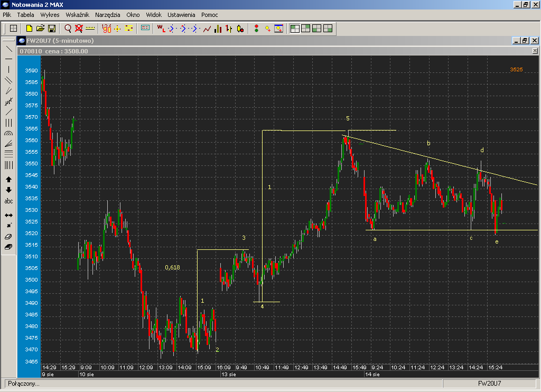Select the volume bars chart icon
Viewport: 541px width, 392px height.
pyautogui.click(x=218, y=29)
